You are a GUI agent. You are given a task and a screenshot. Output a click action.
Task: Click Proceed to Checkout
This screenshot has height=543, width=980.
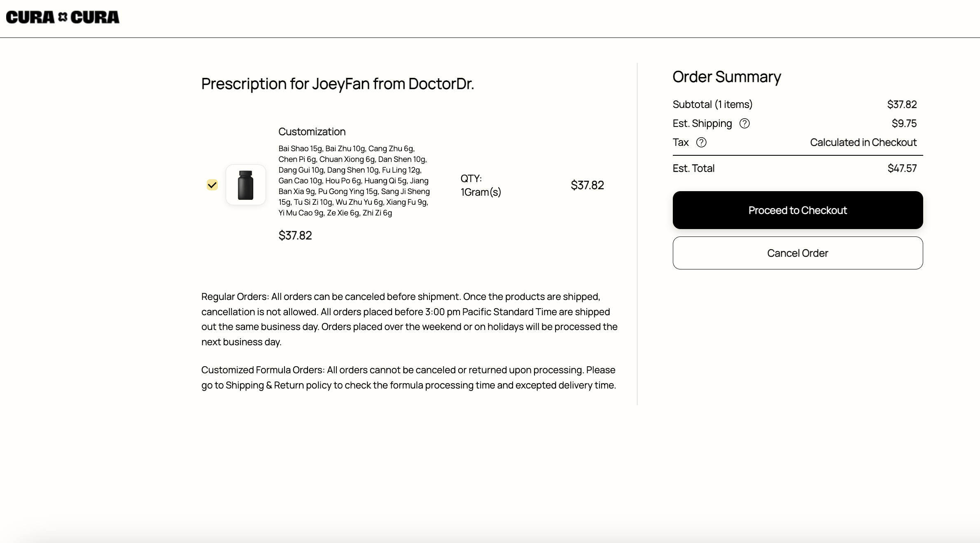click(797, 210)
